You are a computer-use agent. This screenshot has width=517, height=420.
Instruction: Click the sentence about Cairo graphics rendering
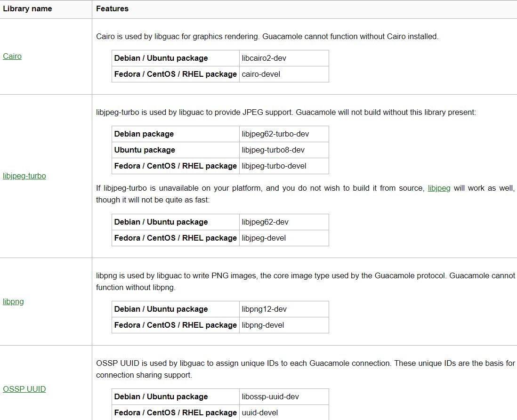(x=267, y=37)
